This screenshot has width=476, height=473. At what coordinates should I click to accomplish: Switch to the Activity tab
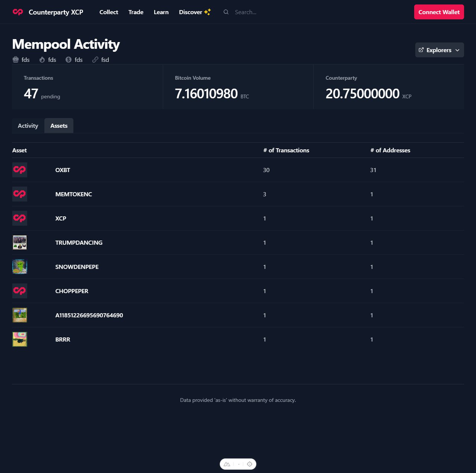pyautogui.click(x=28, y=126)
